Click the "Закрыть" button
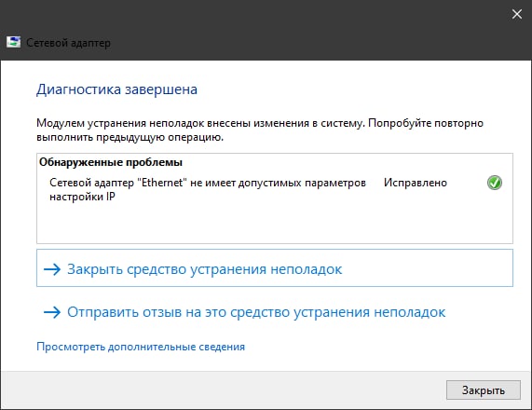The width and height of the screenshot is (532, 410). tap(484, 390)
